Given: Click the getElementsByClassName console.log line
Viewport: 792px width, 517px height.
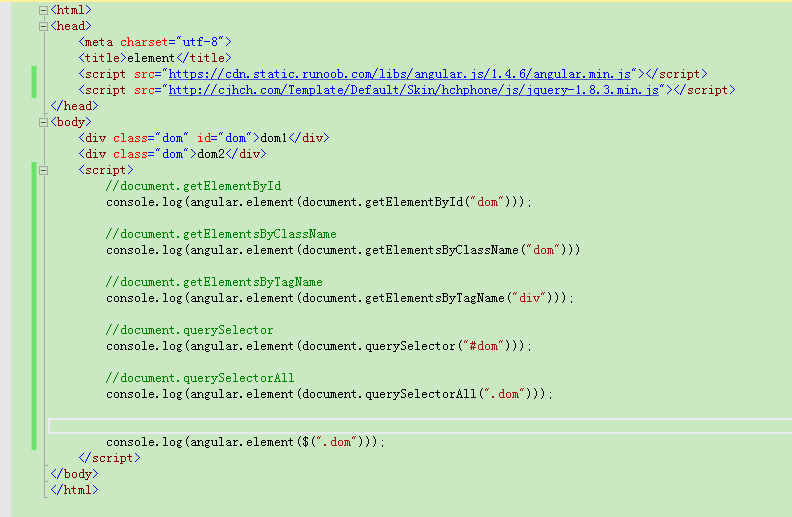Looking at the screenshot, I should [x=343, y=250].
